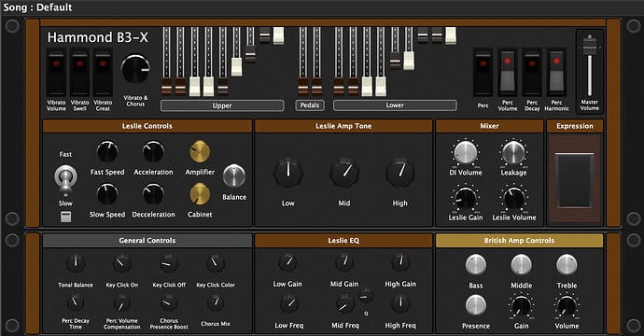Select the General Controls panel header
The width and height of the screenshot is (644, 336).
tap(147, 240)
